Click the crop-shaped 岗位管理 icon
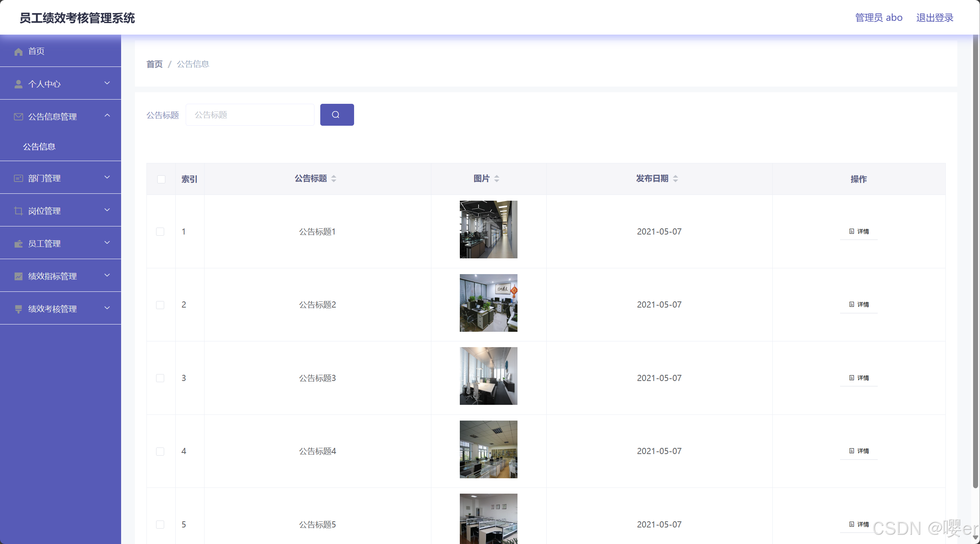The image size is (980, 544). coord(18,211)
